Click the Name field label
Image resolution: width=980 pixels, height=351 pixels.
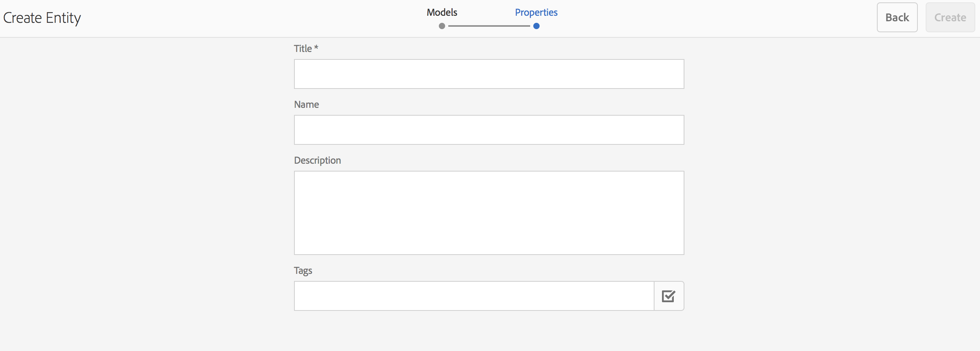306,105
